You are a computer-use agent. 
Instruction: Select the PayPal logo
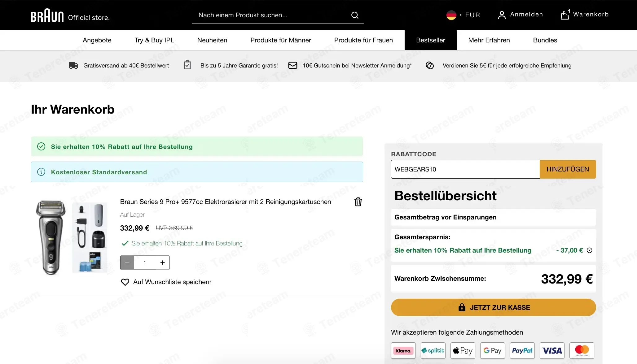point(522,350)
